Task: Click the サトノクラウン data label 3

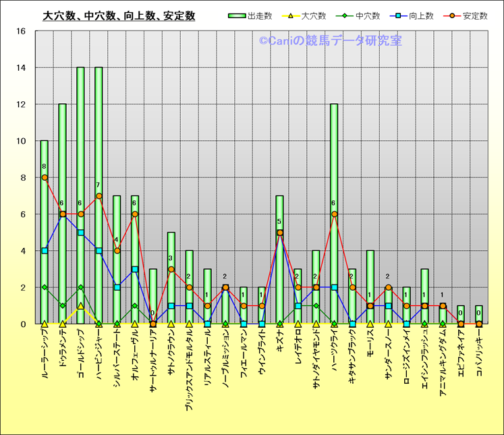Action: click(171, 258)
